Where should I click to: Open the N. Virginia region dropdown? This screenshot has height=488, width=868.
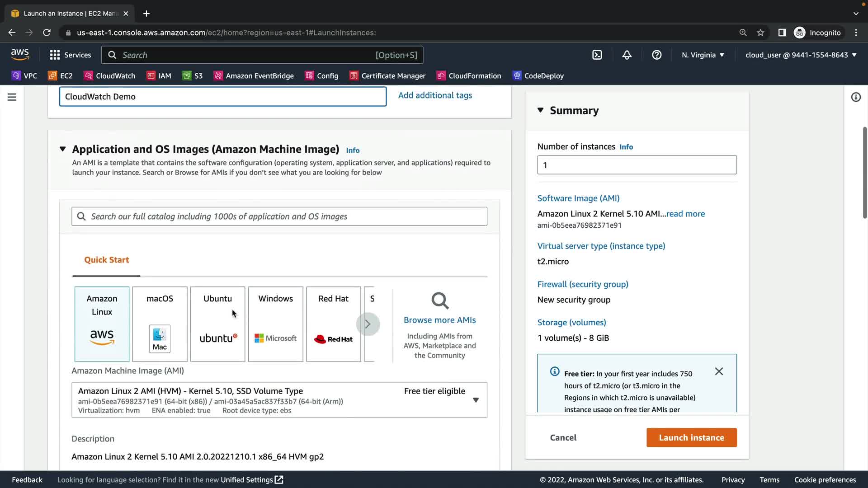pos(703,55)
